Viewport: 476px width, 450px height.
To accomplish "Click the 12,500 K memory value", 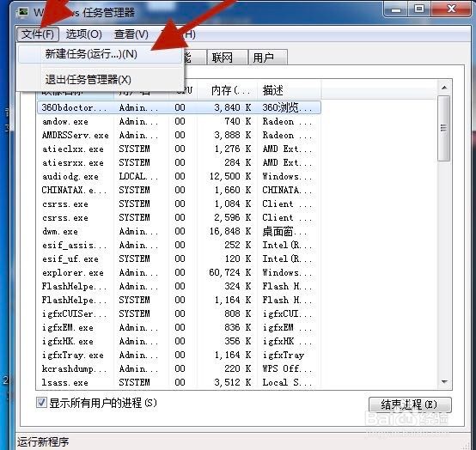I will pos(230,177).
